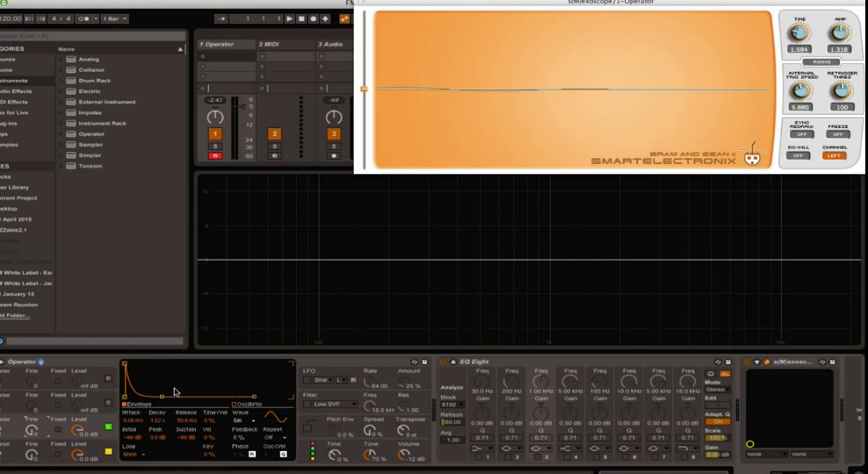The image size is (868, 474).
Task: Toggle the orange automation arm button
Action: [344, 18]
